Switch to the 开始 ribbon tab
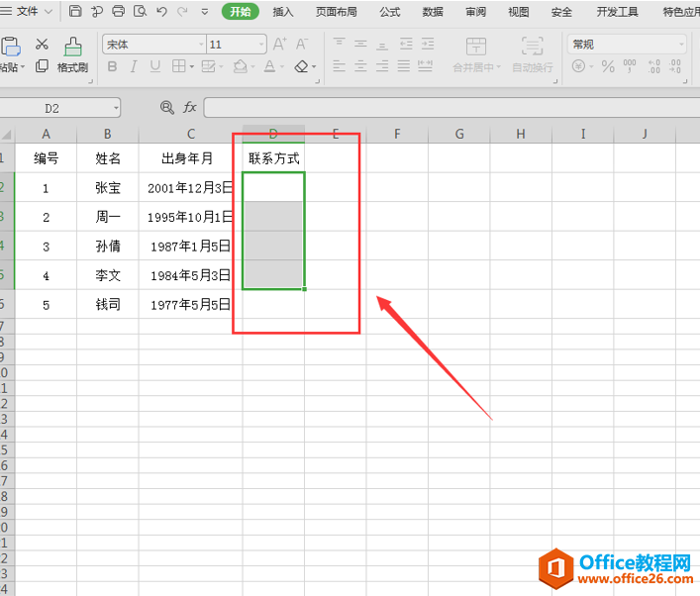Viewport: 700px width, 596px height. [241, 11]
